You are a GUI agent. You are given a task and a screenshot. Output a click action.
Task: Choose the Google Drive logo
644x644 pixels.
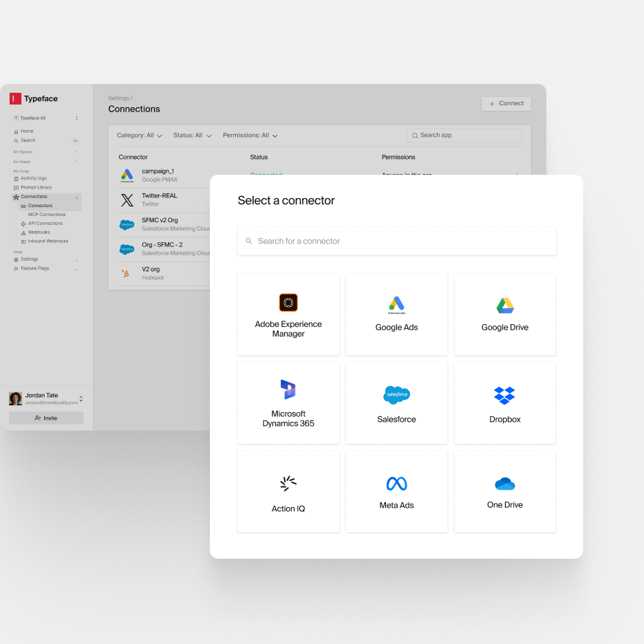(505, 305)
